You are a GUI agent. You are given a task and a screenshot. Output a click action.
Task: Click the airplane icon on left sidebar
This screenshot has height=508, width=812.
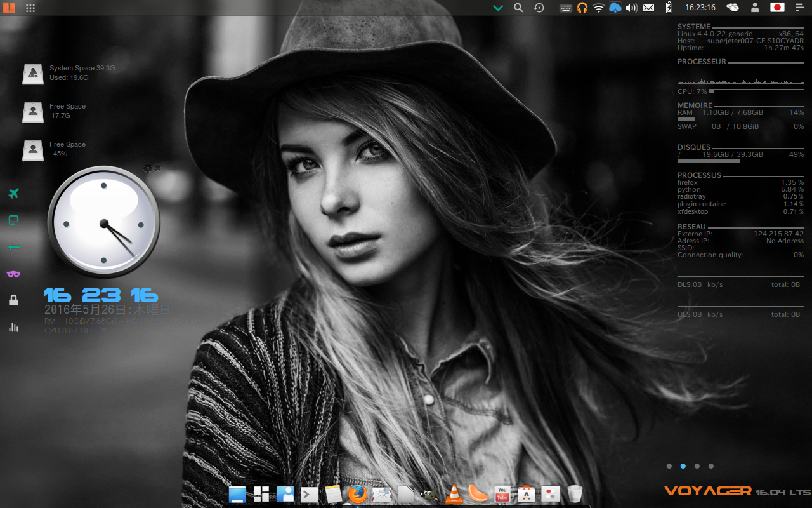[x=13, y=194]
